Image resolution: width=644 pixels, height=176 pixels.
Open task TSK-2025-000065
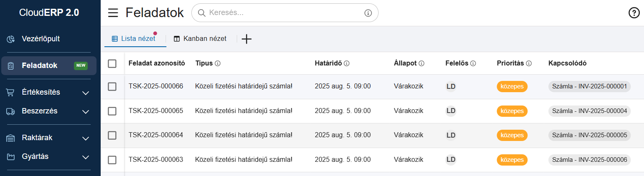click(156, 111)
